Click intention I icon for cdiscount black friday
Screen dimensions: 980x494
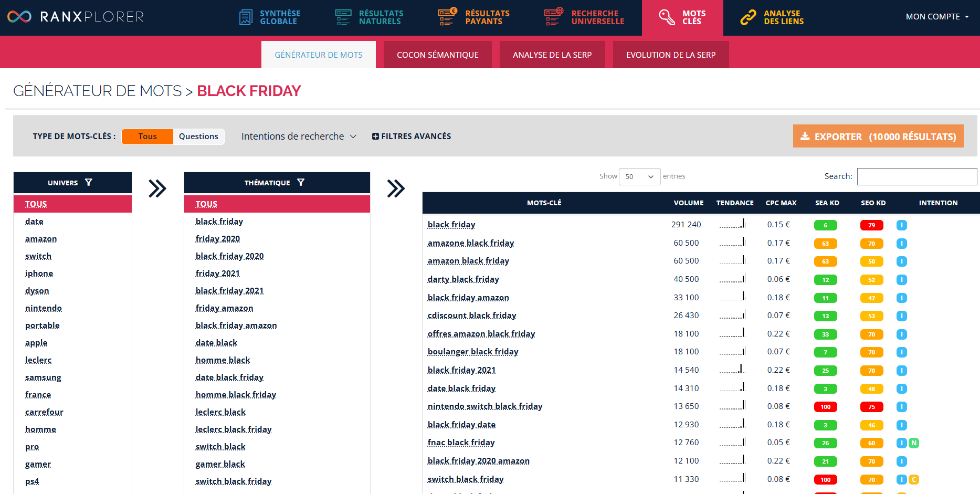(x=902, y=316)
